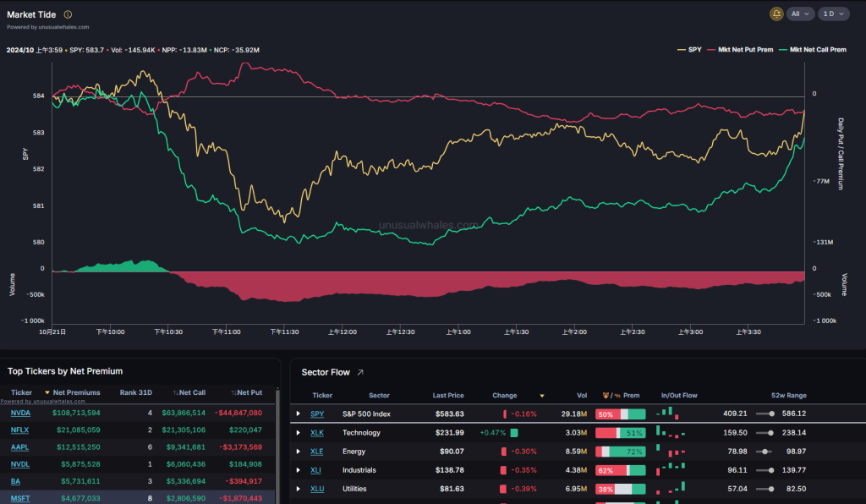Open Sector Flow external arrow icon
This screenshot has width=866, height=504.
coord(360,372)
